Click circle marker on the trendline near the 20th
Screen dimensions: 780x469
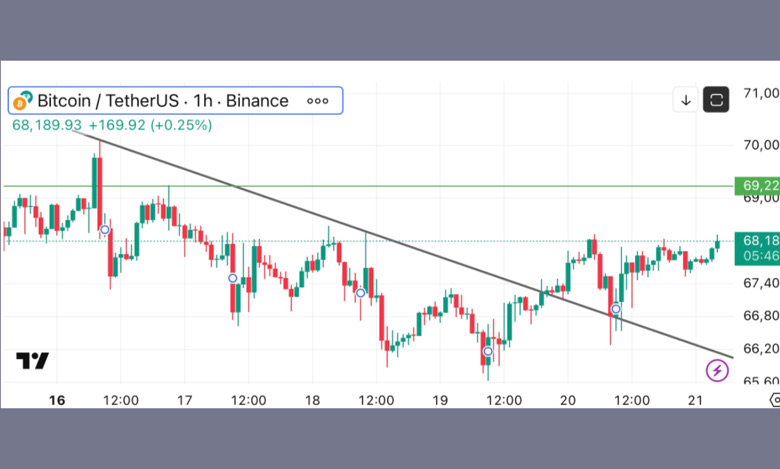tap(616, 308)
